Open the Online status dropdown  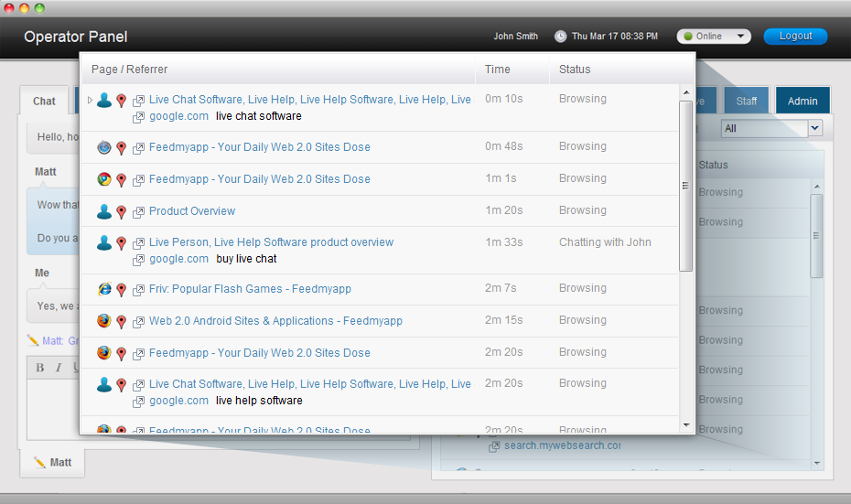click(714, 37)
